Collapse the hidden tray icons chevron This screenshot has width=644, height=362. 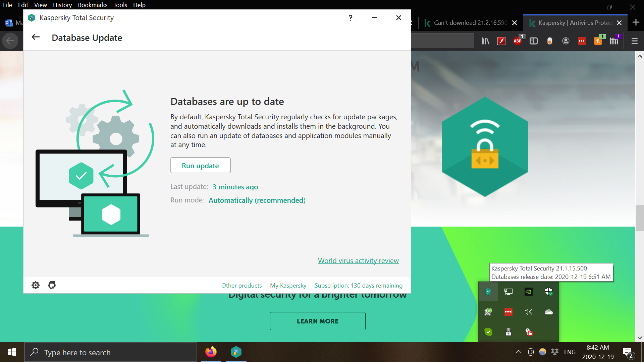(518, 352)
